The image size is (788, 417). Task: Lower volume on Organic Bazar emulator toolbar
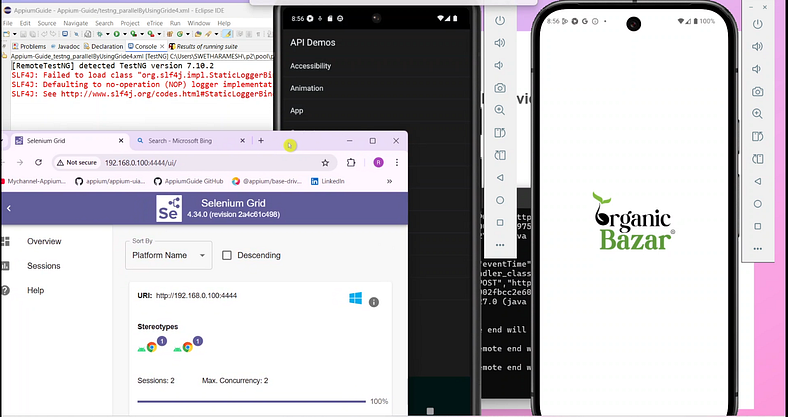pos(757,69)
